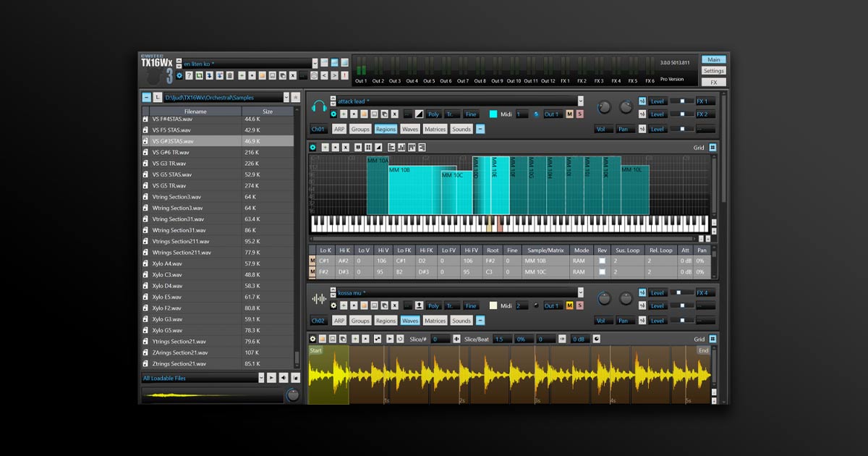
Task: Click the loop playback icon in wave editor
Action: pos(400,338)
